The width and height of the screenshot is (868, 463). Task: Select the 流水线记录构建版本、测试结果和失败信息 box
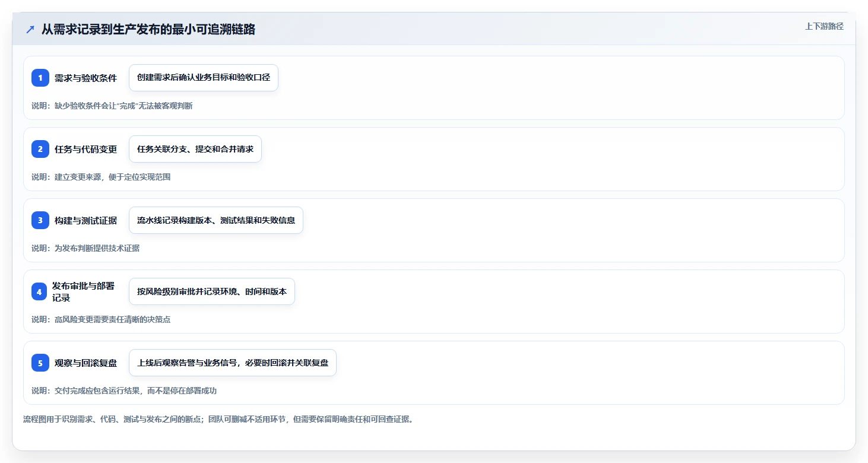point(216,220)
